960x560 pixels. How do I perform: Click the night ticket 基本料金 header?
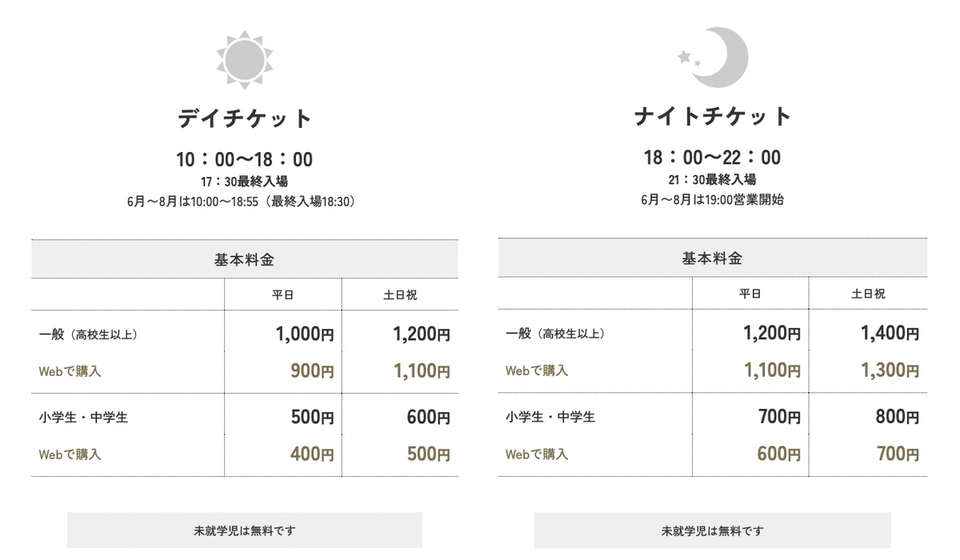tap(712, 258)
